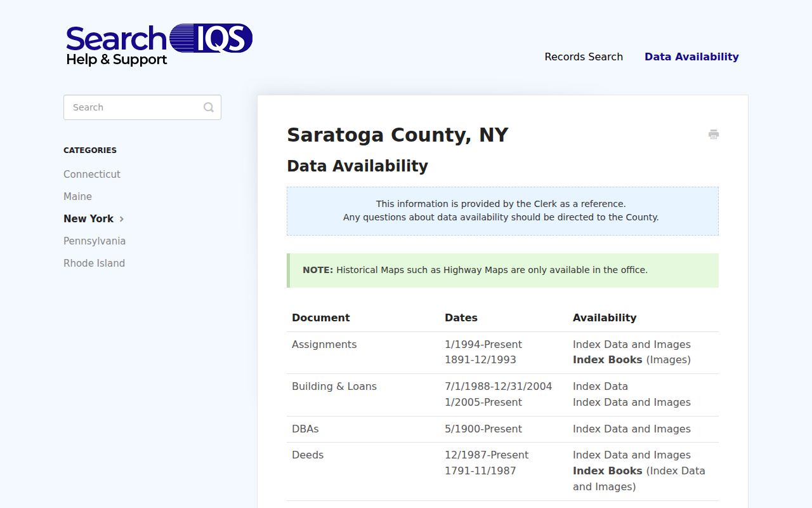Screen dimensions: 812x508
Task: Click the Dates column header
Action: [x=461, y=317]
